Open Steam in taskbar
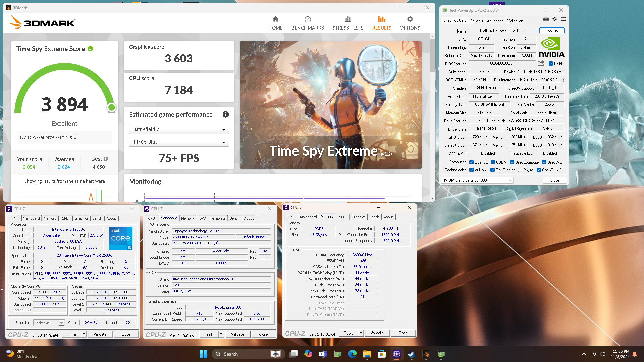 pos(411,354)
